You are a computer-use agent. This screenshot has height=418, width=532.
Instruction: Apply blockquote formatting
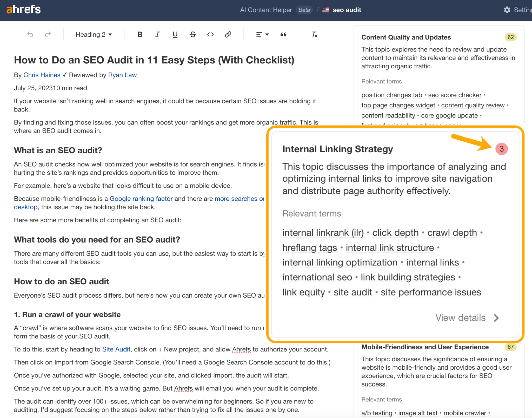(x=283, y=34)
